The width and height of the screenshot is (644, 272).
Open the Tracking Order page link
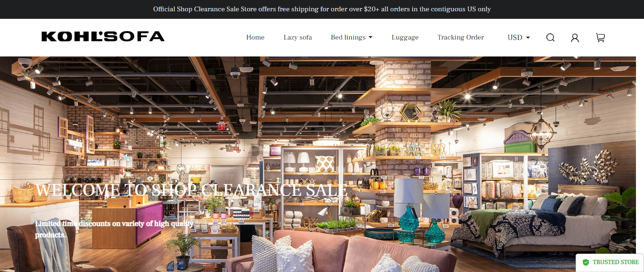(461, 38)
